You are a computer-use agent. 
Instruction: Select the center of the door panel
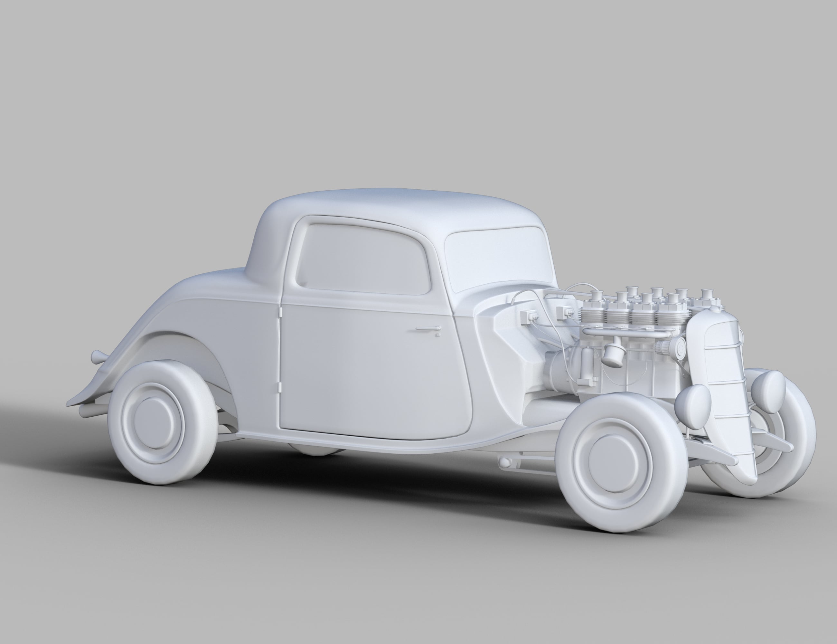pos(374,368)
